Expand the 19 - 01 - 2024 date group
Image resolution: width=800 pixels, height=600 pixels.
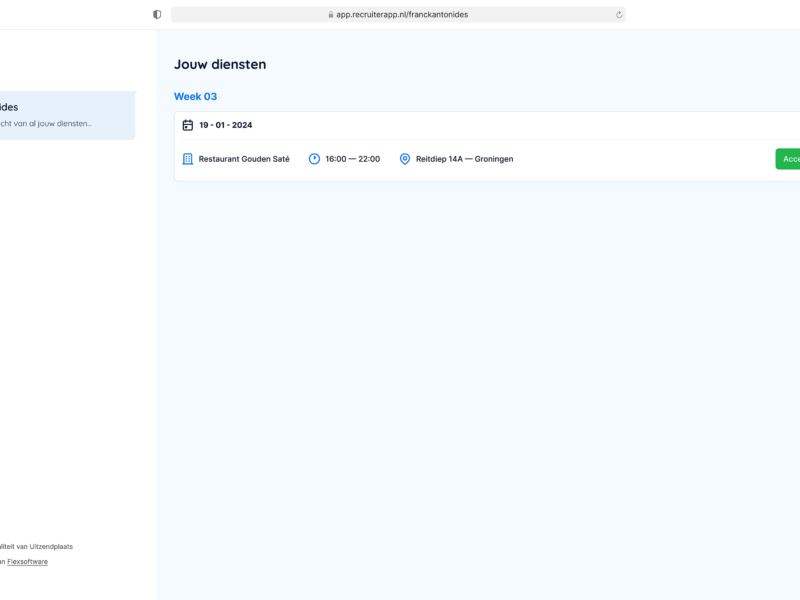point(224,124)
